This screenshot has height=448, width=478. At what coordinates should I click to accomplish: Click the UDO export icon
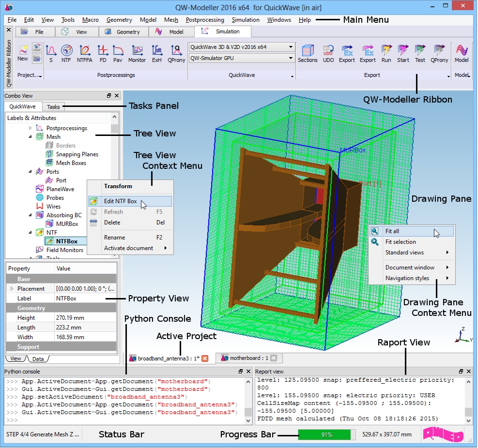(328, 53)
